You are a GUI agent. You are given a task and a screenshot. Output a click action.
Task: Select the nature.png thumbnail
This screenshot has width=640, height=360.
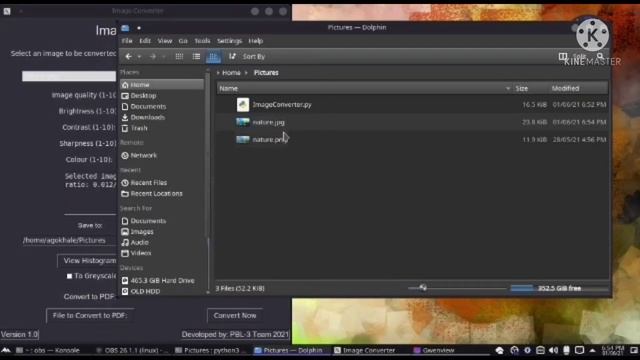coord(242,139)
